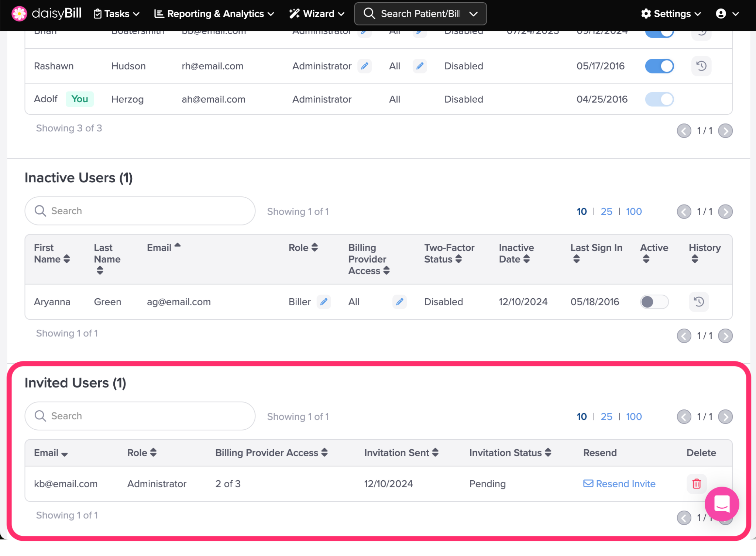The image size is (756, 556).
Task: Activate Aryanna Green's user toggle
Action: click(654, 302)
